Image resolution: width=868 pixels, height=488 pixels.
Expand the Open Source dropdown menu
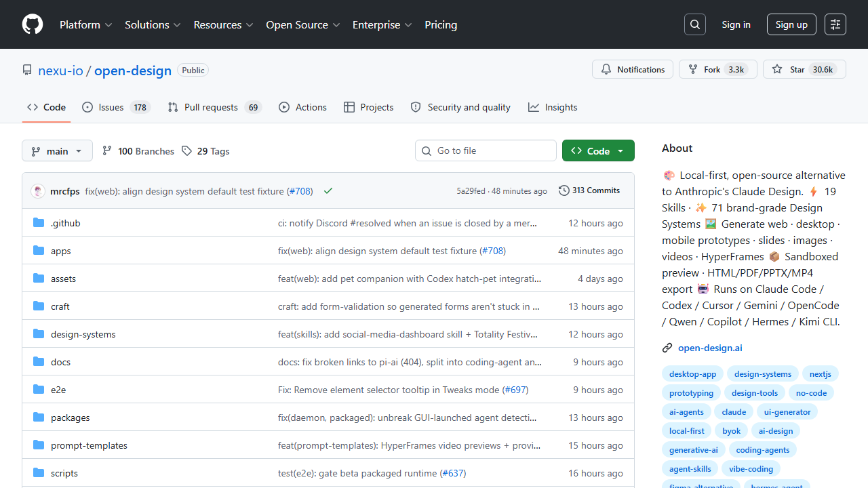(x=302, y=24)
